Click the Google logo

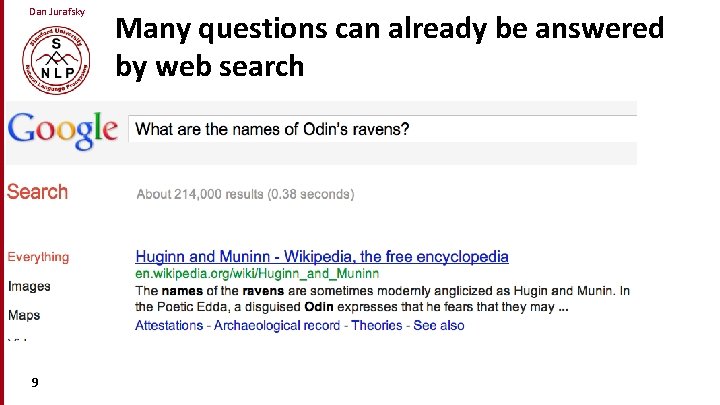point(62,131)
